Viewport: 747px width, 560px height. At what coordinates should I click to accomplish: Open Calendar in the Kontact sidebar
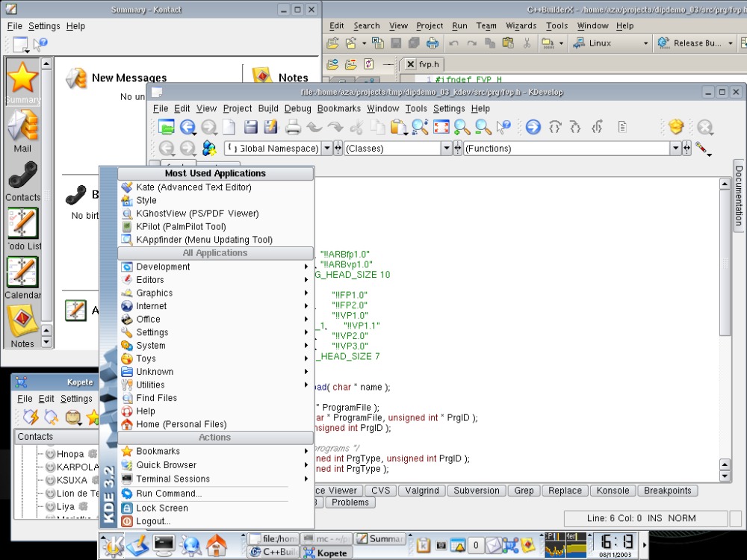(x=22, y=278)
